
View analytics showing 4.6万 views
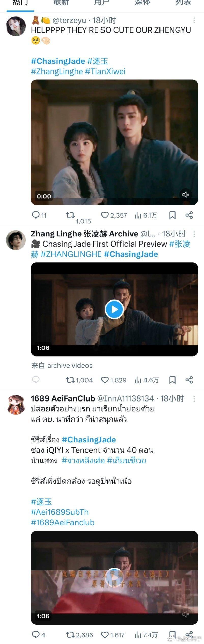[147, 380]
